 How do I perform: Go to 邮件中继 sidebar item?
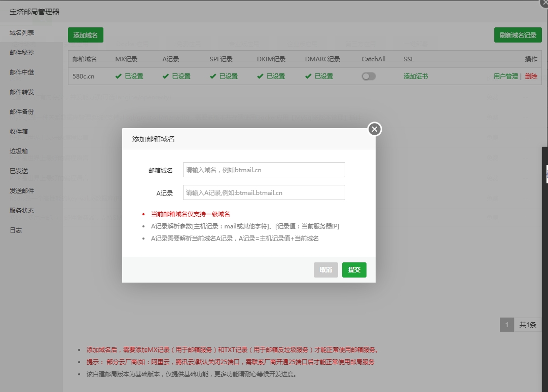(22, 72)
